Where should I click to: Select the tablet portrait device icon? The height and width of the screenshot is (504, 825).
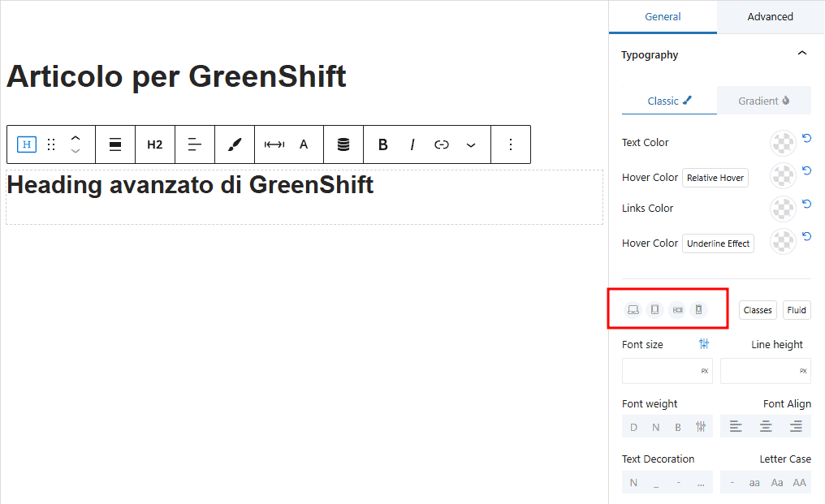[654, 310]
